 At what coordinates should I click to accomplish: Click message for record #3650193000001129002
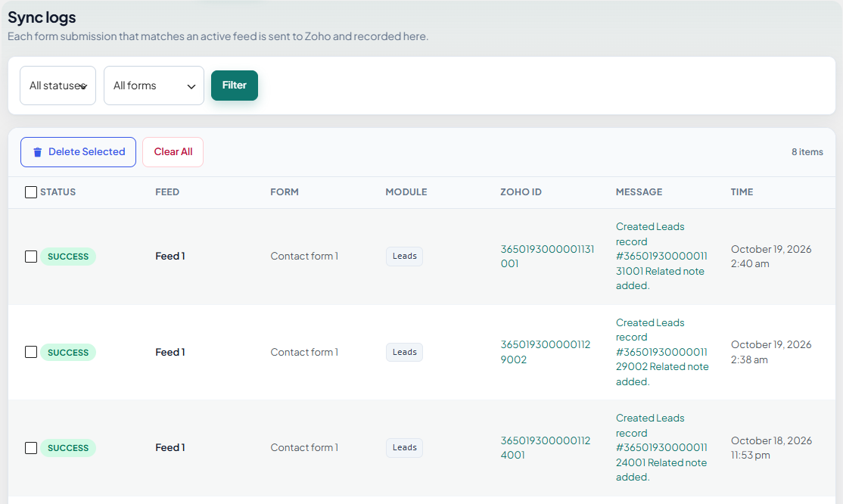click(662, 352)
